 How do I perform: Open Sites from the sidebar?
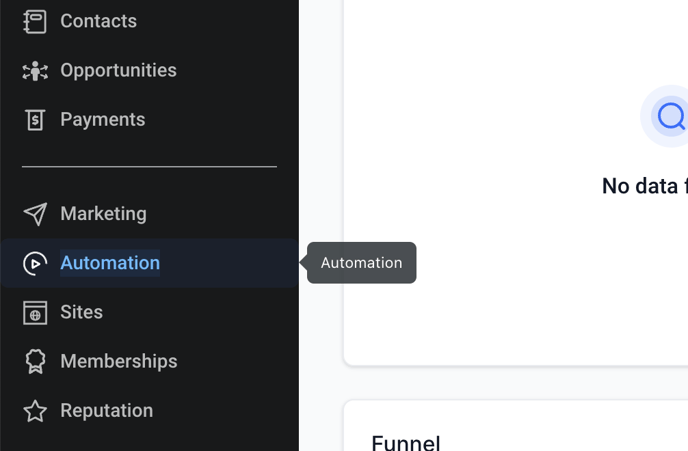click(81, 312)
